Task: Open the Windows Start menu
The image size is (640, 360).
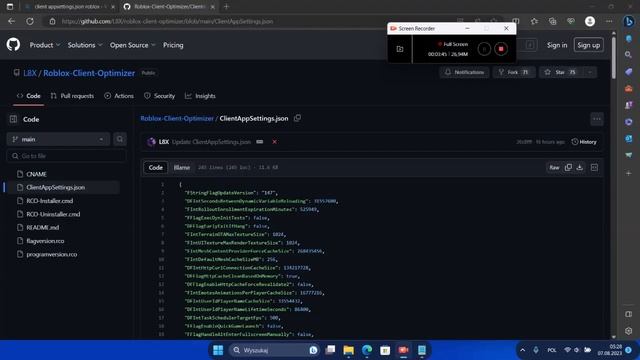Action: (x=218, y=350)
